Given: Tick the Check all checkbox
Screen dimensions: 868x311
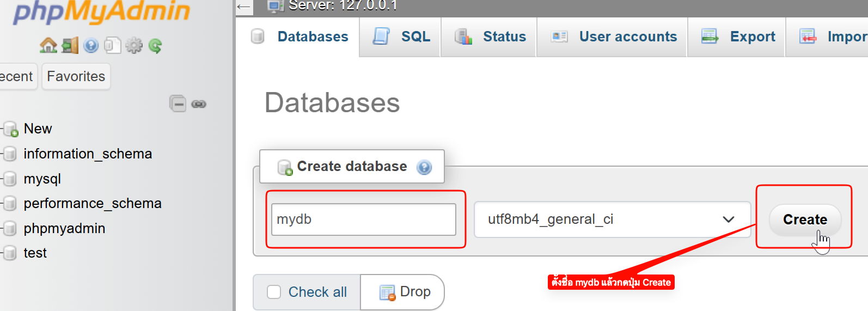Looking at the screenshot, I should point(274,292).
